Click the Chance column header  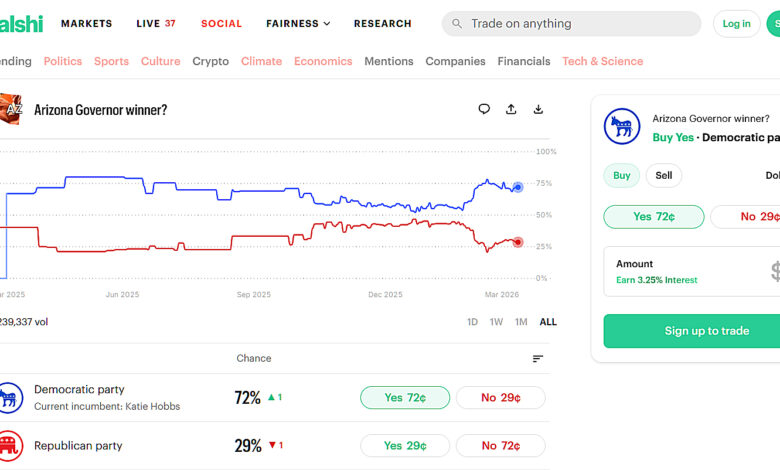[x=254, y=358]
